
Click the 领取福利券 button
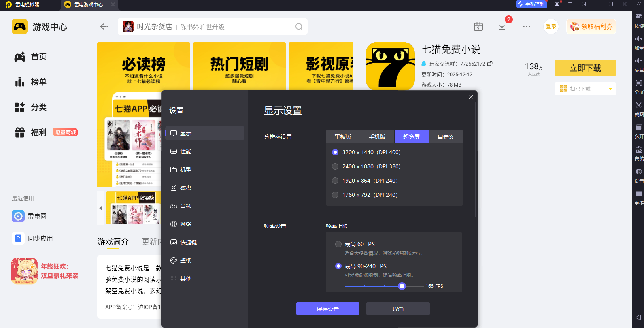tap(591, 26)
